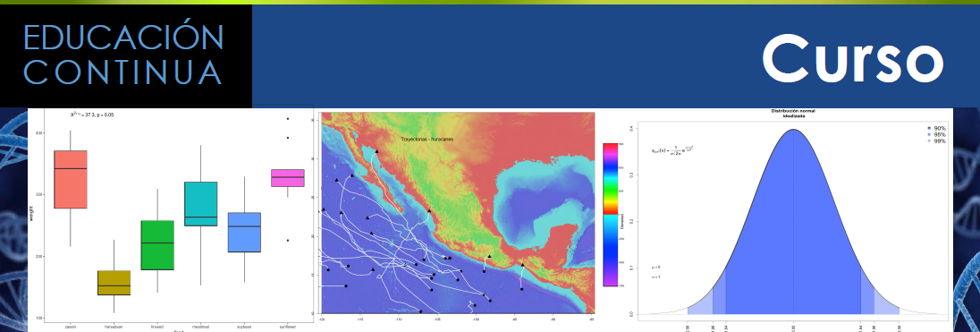
Task: Select the magenta sunflower boxplot
Action: pos(288,177)
